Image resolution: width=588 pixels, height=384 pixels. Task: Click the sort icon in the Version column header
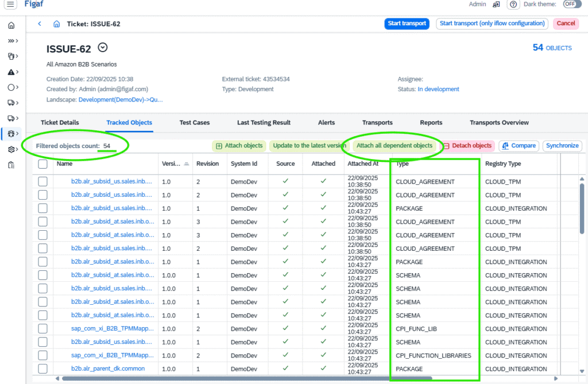187,164
